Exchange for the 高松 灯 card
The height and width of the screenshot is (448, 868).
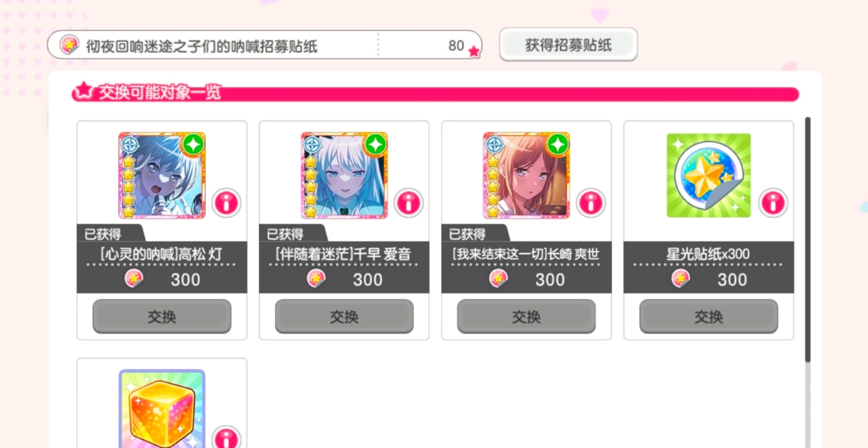coord(162,316)
